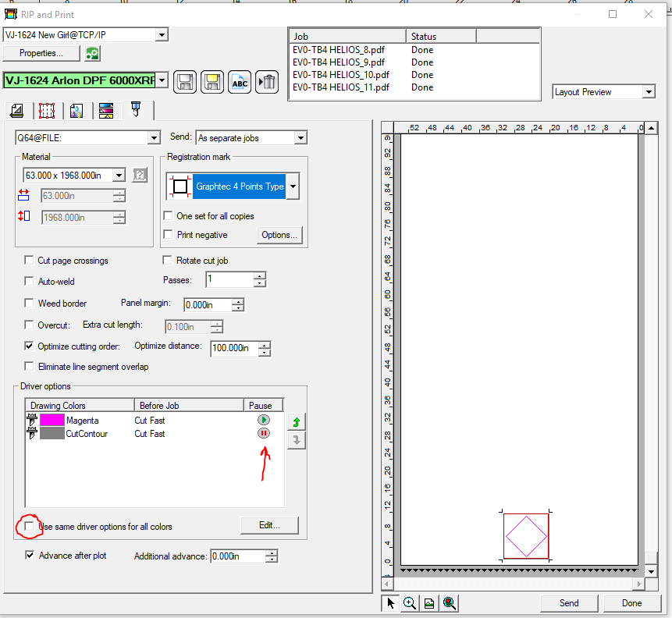This screenshot has height=618, width=672.
Task: Open the material size 63.000 x 1968.000in dropdown
Action: pyautogui.click(x=119, y=175)
